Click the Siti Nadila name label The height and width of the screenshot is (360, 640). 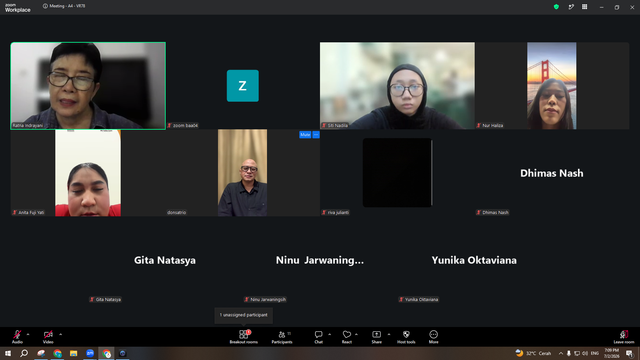pyautogui.click(x=335, y=125)
